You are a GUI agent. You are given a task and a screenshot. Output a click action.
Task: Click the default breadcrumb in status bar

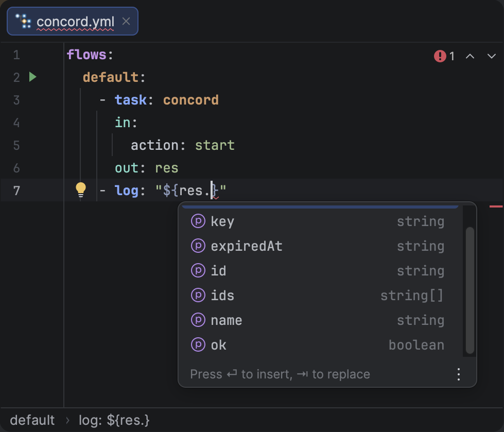pos(32,420)
